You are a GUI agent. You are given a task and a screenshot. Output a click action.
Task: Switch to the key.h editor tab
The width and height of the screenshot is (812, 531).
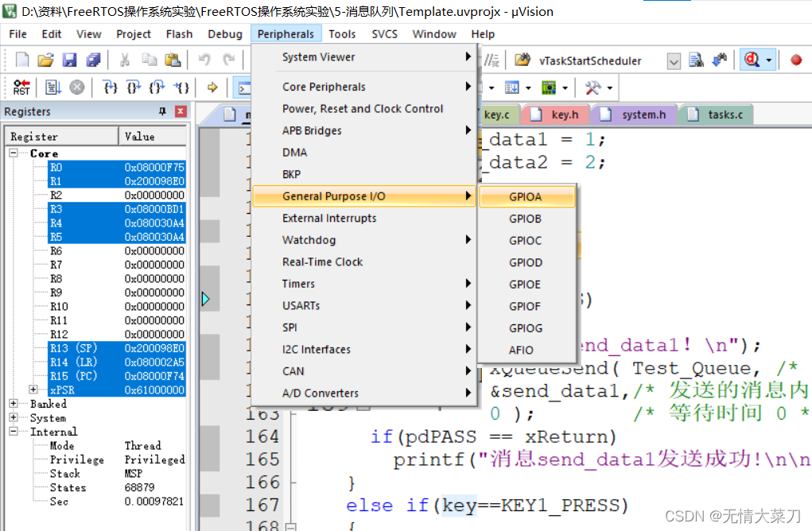555,114
